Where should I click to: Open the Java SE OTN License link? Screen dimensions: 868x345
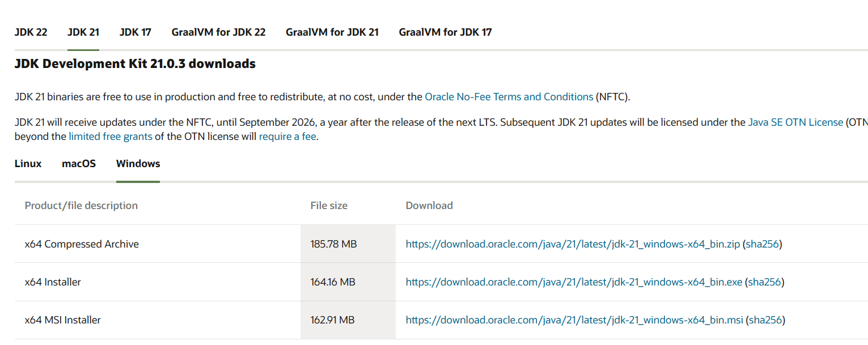pos(795,122)
